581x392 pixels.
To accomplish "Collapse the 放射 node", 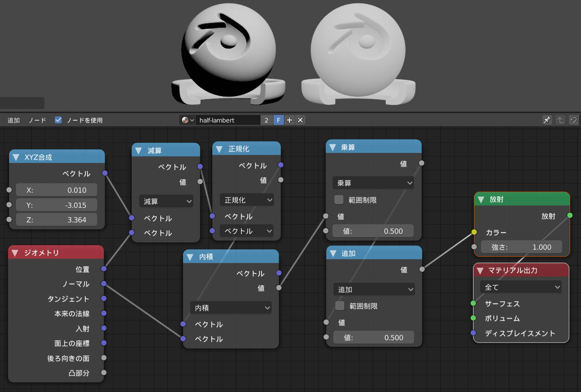I will click(481, 199).
